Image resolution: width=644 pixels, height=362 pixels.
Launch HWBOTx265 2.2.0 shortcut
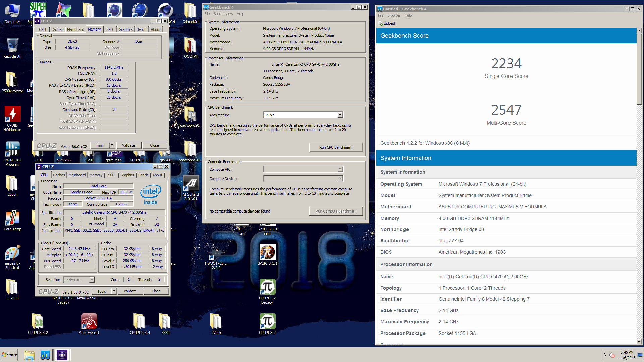pos(216,259)
